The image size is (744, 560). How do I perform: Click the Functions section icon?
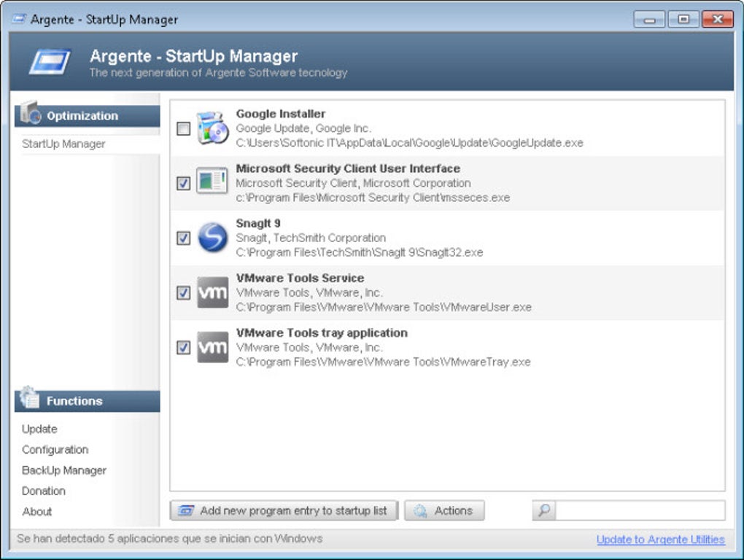tap(29, 397)
